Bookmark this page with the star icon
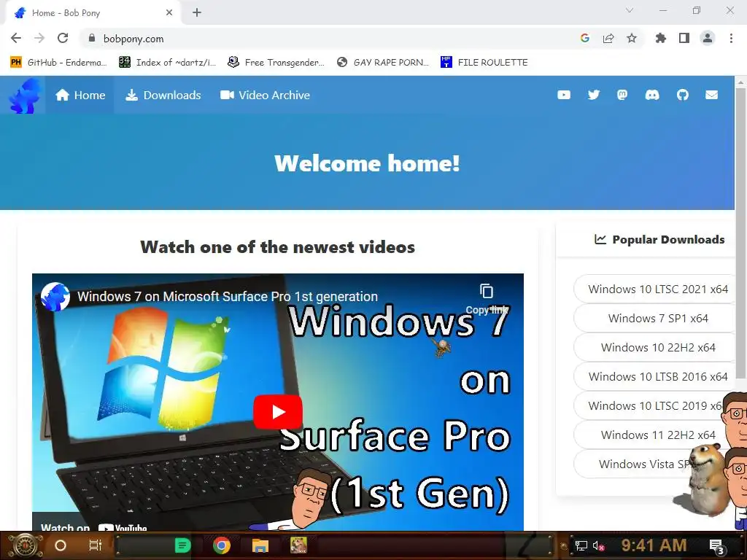The image size is (747, 560). point(632,38)
